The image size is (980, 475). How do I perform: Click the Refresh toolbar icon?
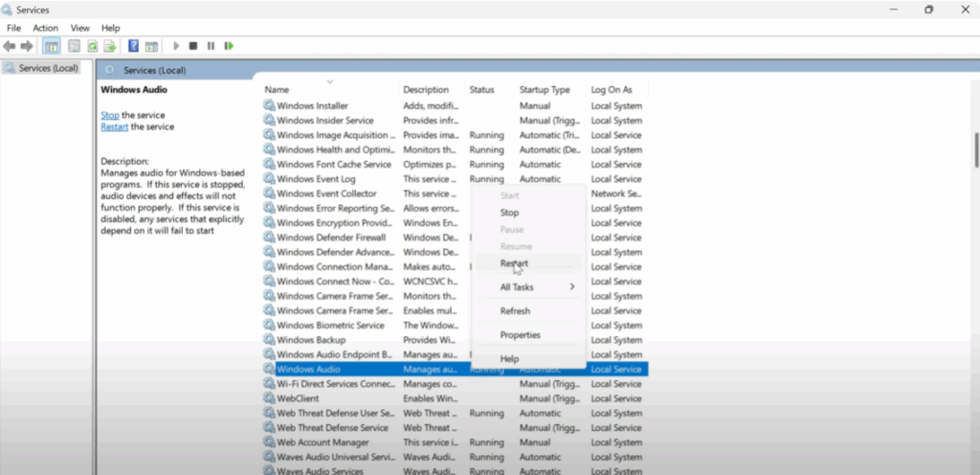93,46
